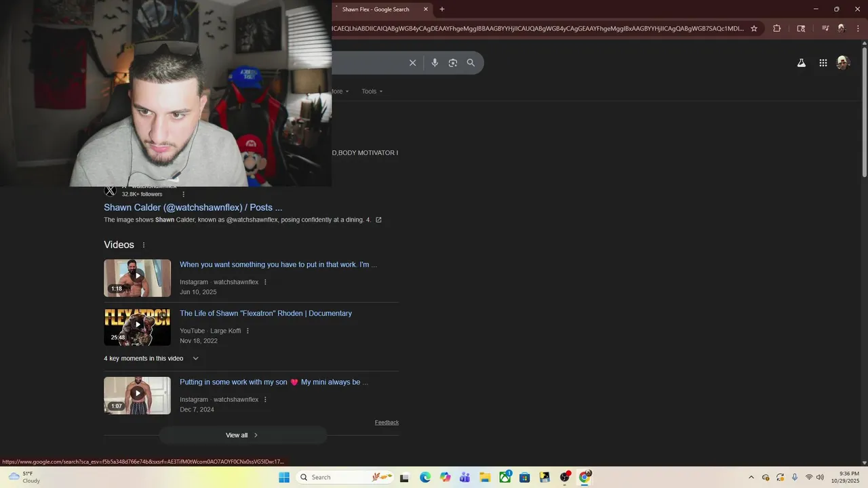Screen dimensions: 868x488
Task: Open Copilot from the taskbar
Action: (x=445, y=477)
